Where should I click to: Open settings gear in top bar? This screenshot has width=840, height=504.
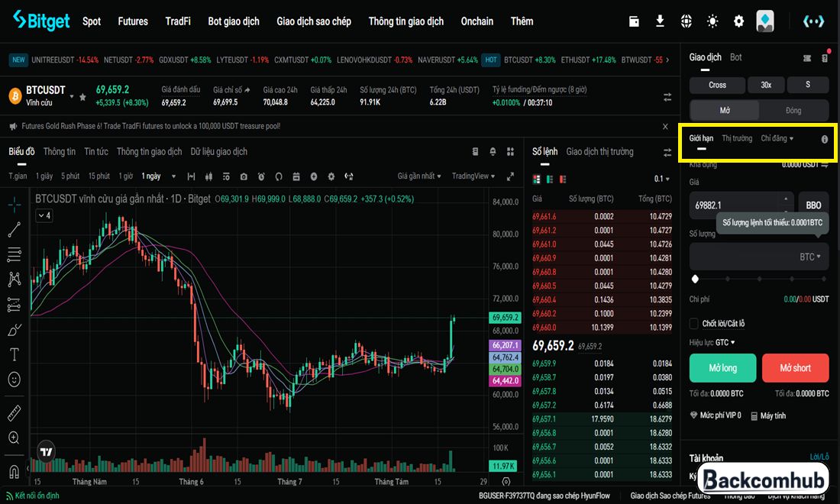coord(738,21)
